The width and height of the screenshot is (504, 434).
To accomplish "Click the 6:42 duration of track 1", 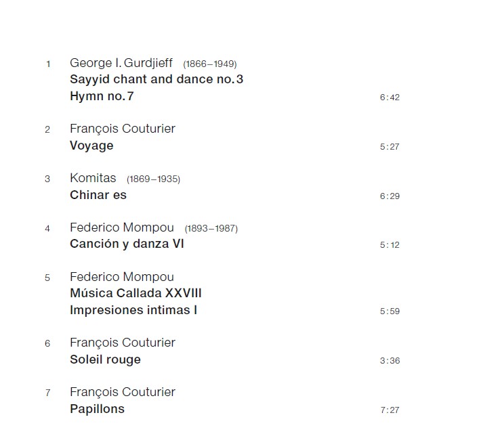I will 390,97.
